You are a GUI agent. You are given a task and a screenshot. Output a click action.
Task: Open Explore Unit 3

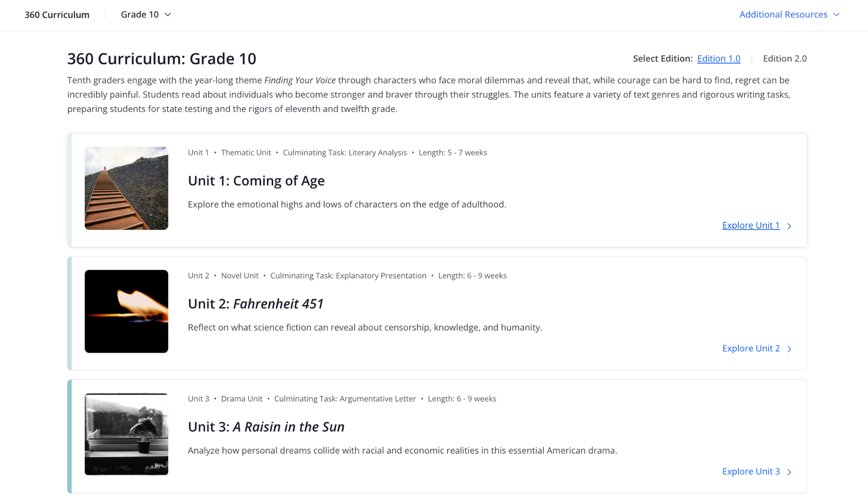click(x=751, y=471)
